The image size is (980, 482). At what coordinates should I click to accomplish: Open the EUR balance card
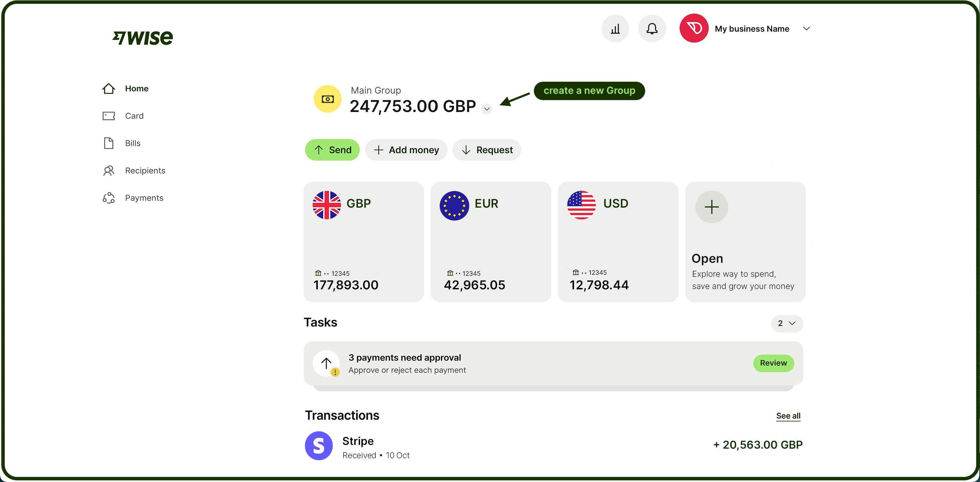click(490, 242)
